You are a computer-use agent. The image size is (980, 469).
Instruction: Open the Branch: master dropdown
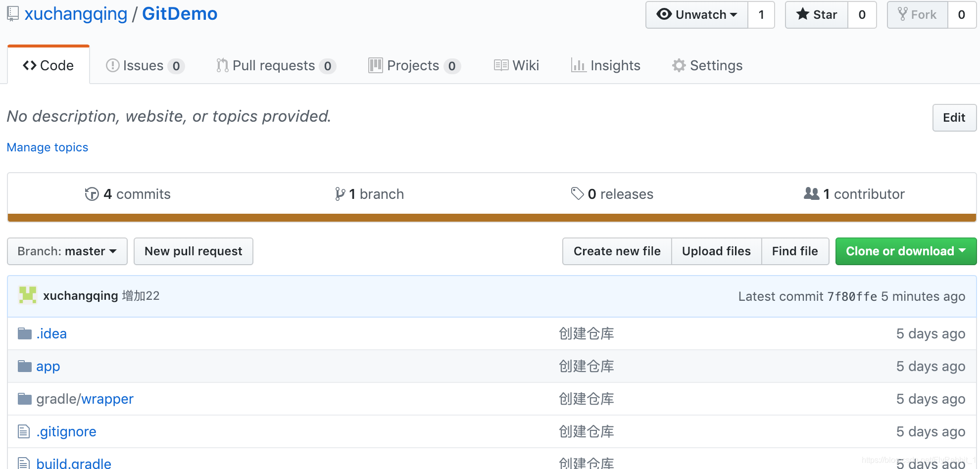67,251
